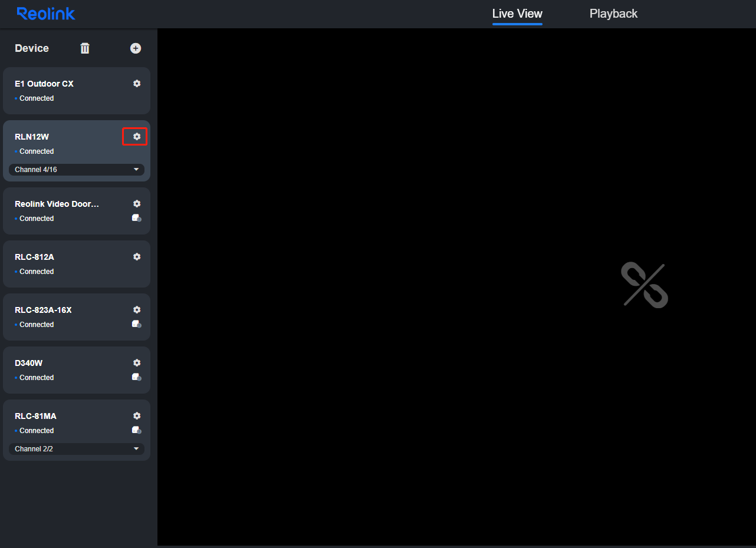The width and height of the screenshot is (756, 548).
Task: Switch to the Live View tab
Action: tap(517, 14)
